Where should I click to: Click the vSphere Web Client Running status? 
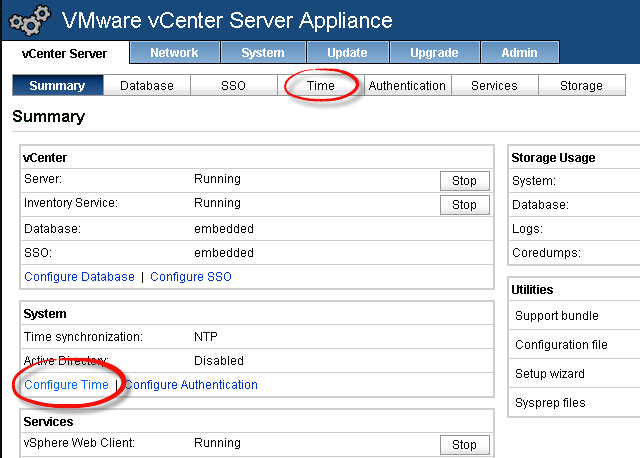click(218, 443)
